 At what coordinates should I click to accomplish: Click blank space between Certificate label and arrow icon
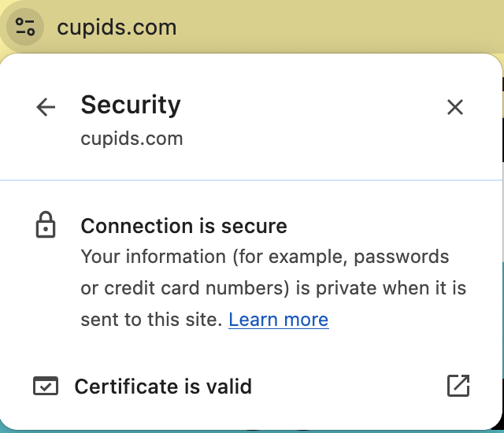[x=346, y=387]
